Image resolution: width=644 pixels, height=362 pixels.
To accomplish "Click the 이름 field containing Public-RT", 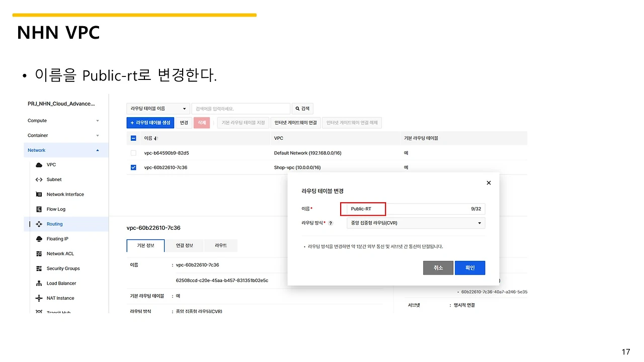I will pos(416,209).
